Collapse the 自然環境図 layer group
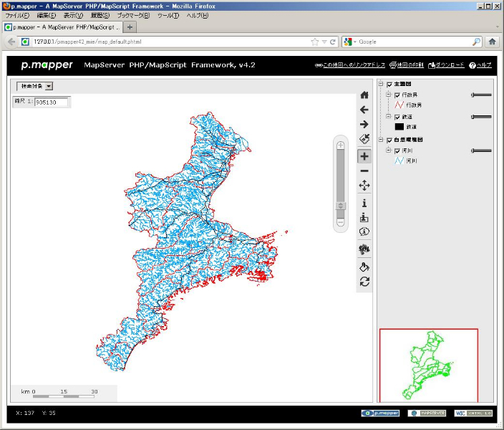This screenshot has width=504, height=430. [x=381, y=140]
